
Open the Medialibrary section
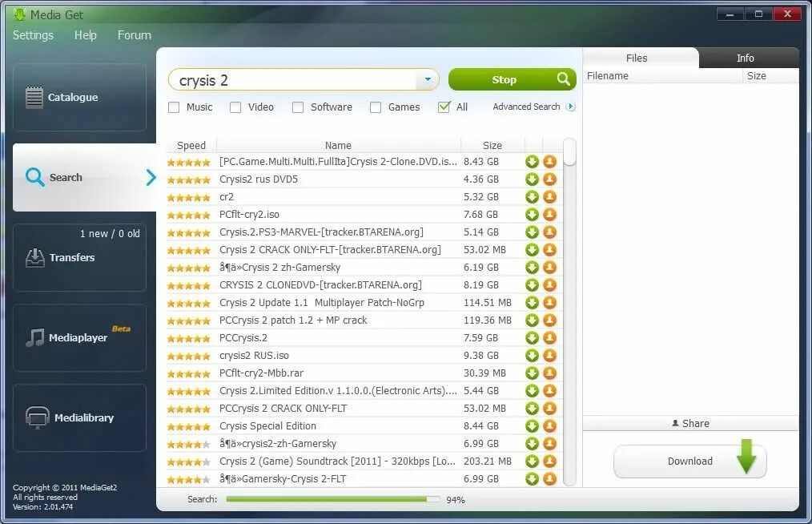pos(80,417)
